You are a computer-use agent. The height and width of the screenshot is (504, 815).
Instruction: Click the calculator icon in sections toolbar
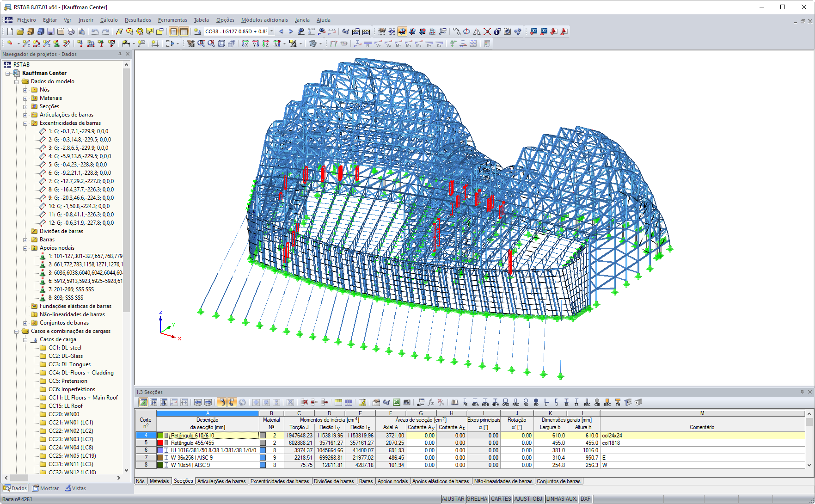(x=405, y=402)
